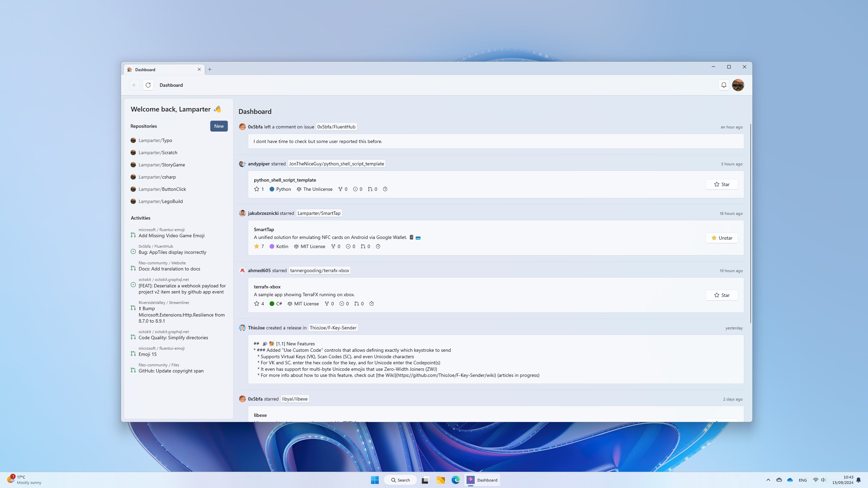
Task: Click the dashboard vertical scrollbar
Action: (750, 224)
